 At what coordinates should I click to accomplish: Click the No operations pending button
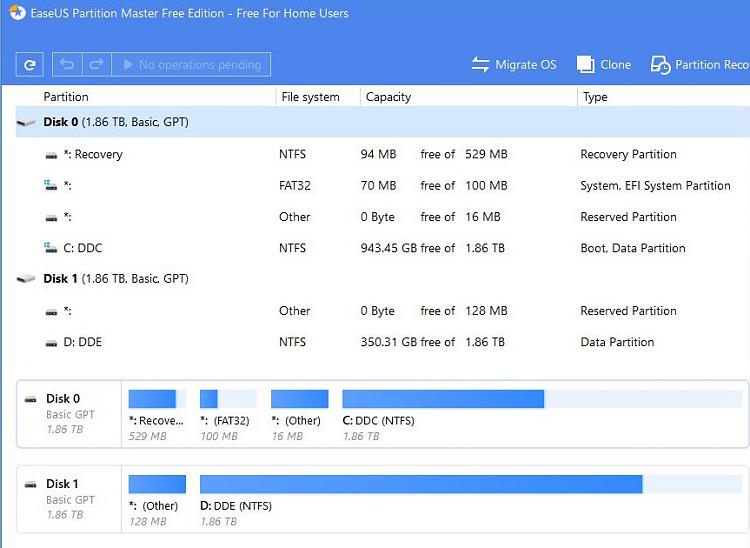click(191, 65)
